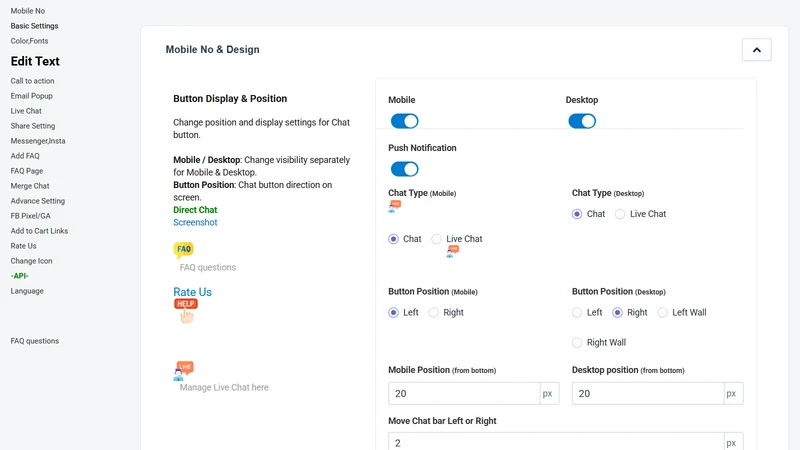Collapse the Mobile No & Design panel

point(757,50)
